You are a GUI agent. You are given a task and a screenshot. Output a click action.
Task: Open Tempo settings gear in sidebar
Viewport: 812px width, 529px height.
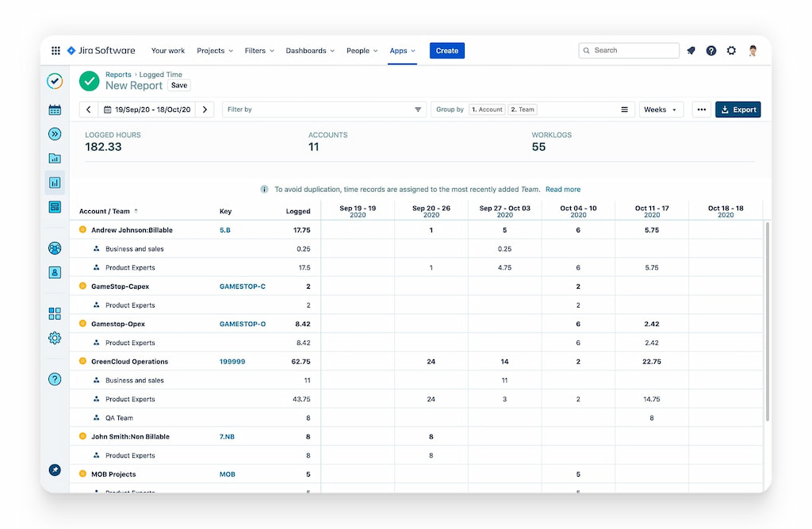(55, 337)
